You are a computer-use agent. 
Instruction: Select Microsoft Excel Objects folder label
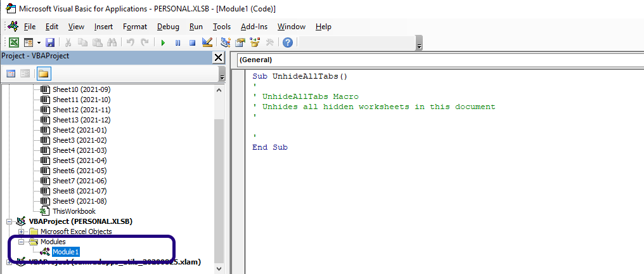point(76,232)
